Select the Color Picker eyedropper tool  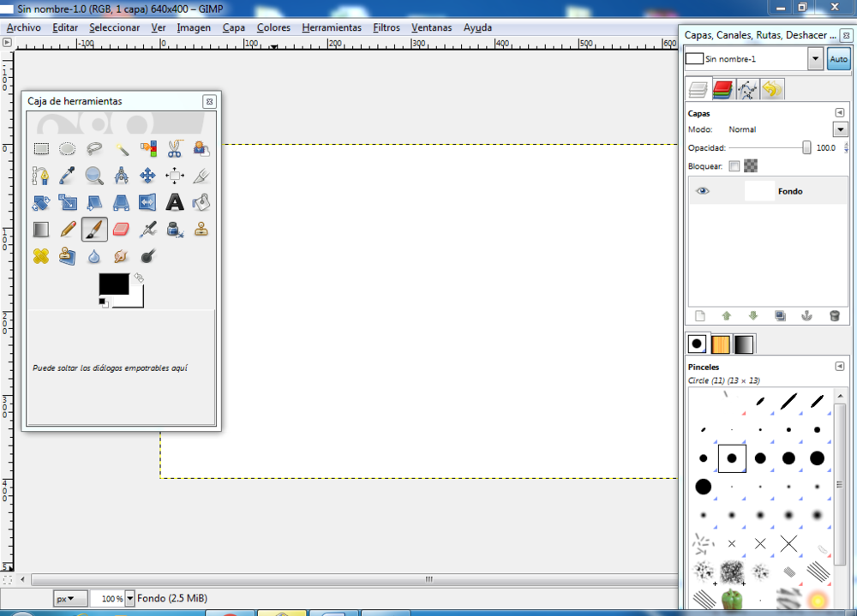click(x=67, y=176)
